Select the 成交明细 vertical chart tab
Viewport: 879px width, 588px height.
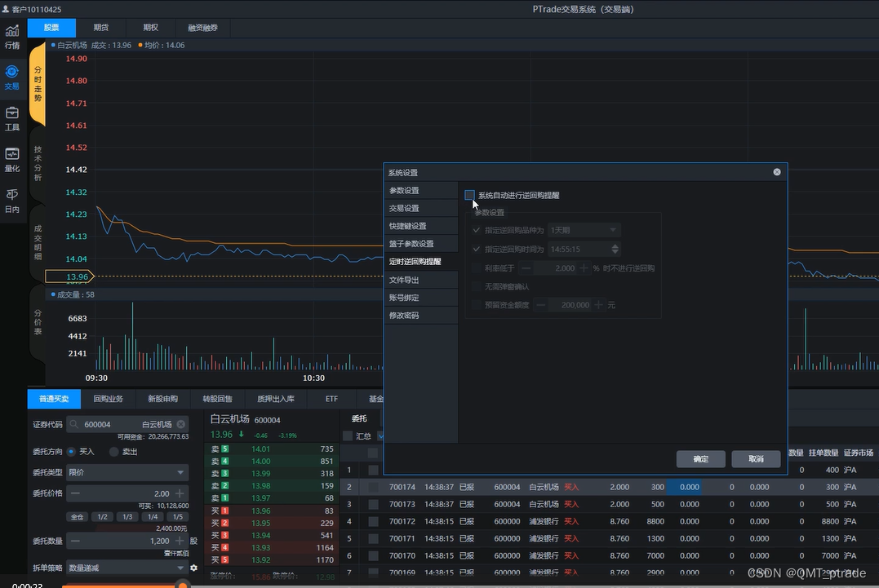[x=38, y=242]
